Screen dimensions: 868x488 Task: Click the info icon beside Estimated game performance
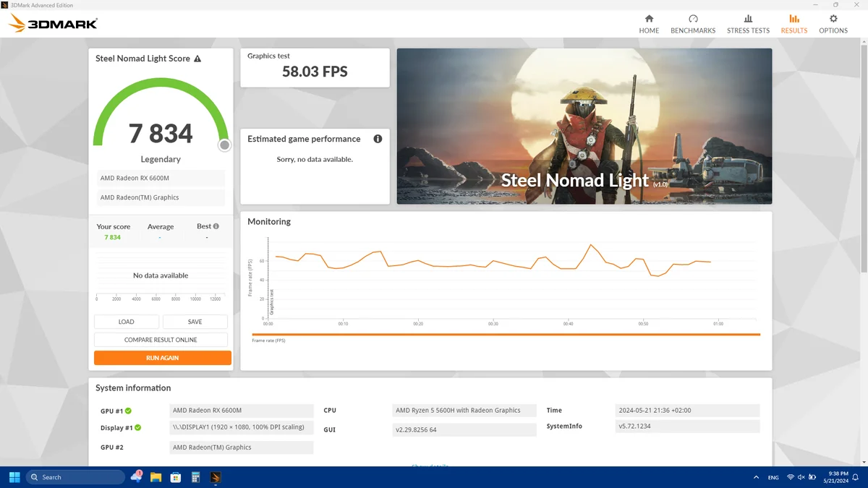tap(378, 138)
